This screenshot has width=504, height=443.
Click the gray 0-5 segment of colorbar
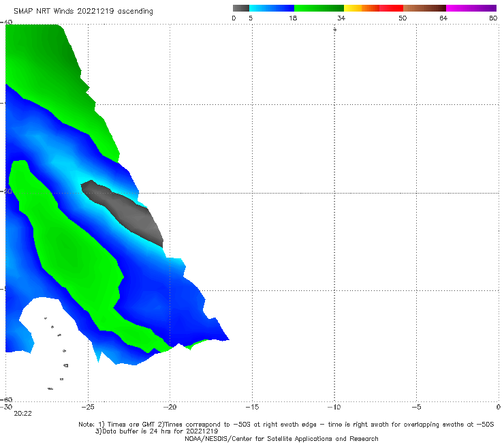(241, 8)
